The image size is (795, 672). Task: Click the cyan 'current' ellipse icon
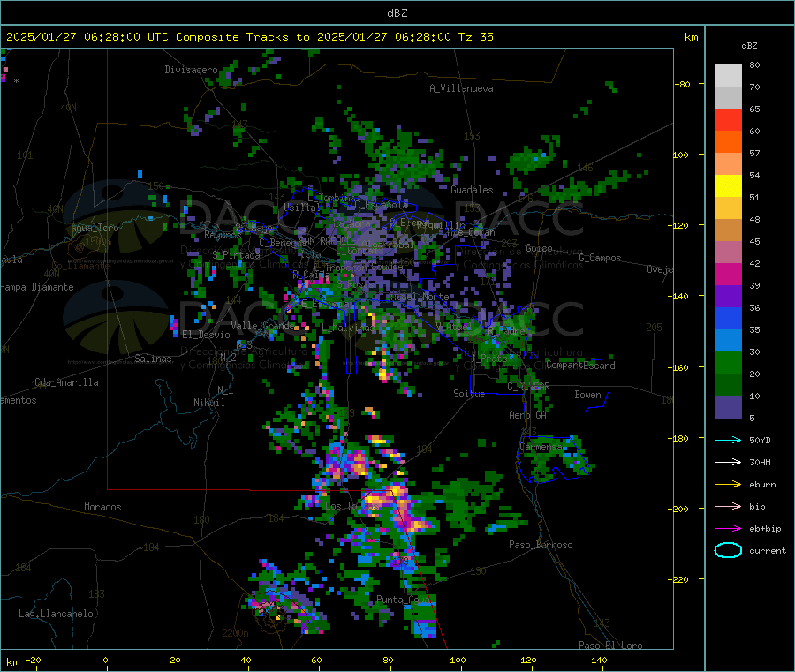(x=728, y=550)
